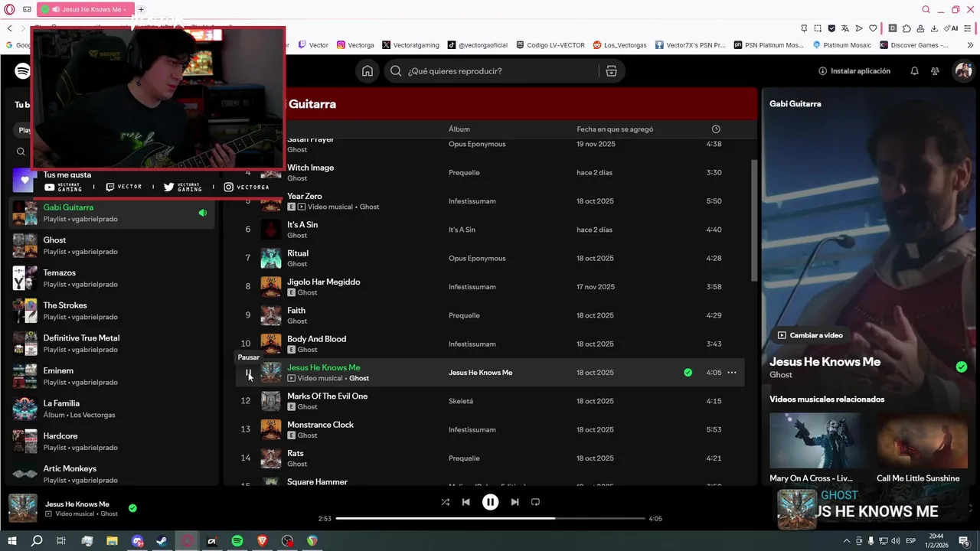
Task: Sort by Álbum column header
Action: point(459,129)
